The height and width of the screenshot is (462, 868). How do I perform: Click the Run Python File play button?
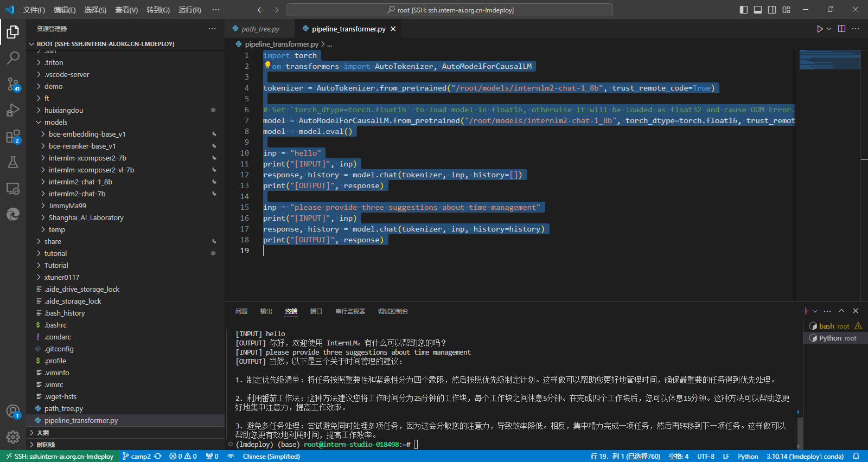pos(820,29)
